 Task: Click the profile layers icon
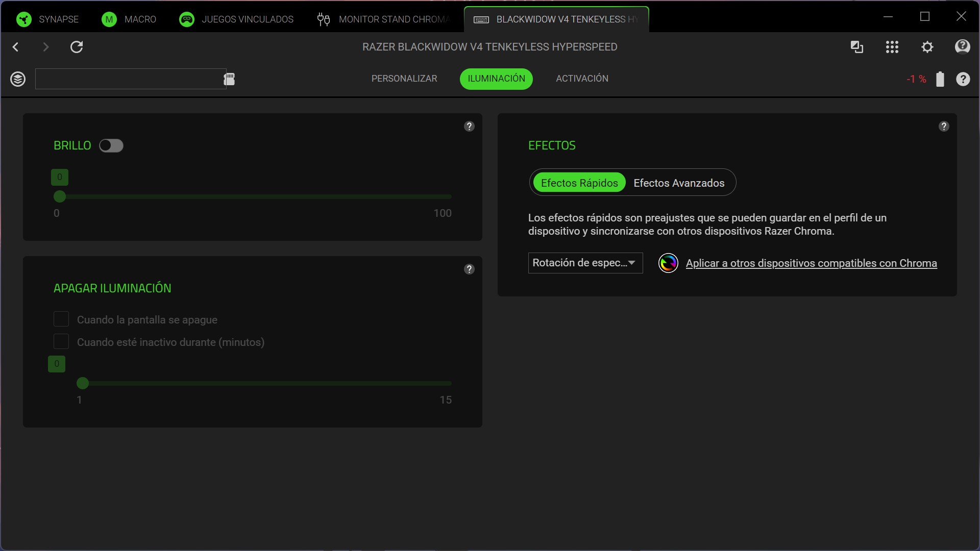click(x=18, y=79)
